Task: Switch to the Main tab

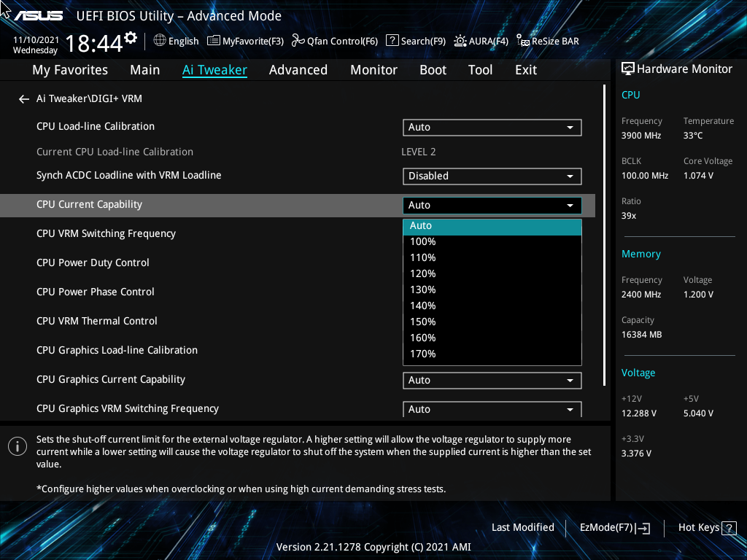Action: pos(145,70)
